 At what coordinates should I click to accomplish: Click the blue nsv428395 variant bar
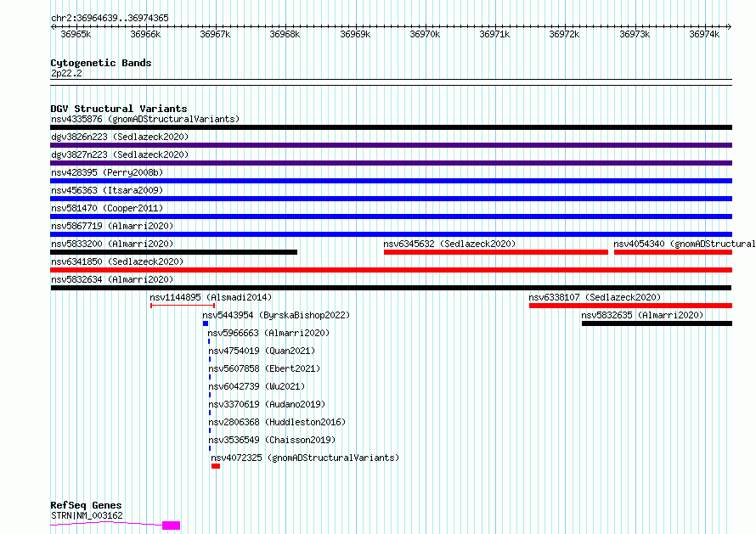point(391,181)
